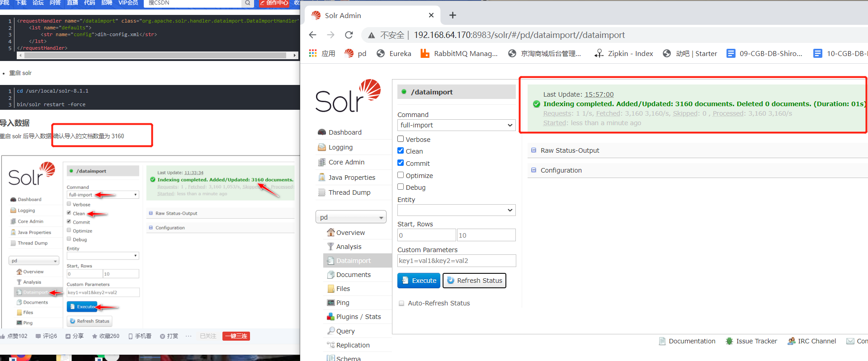Viewport: 868px width, 361px height.
Task: Click the browser forward arrow icon
Action: pos(330,35)
